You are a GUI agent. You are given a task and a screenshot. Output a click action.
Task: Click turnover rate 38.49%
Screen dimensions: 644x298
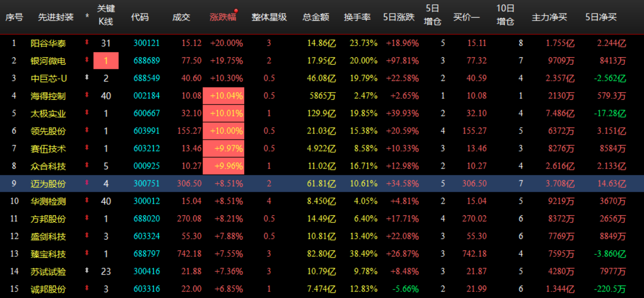point(364,254)
